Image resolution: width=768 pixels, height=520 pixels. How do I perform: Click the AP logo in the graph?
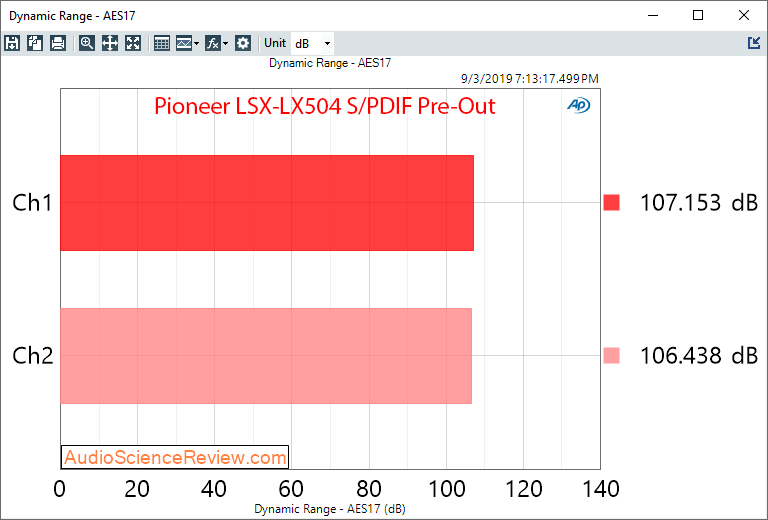[x=578, y=105]
